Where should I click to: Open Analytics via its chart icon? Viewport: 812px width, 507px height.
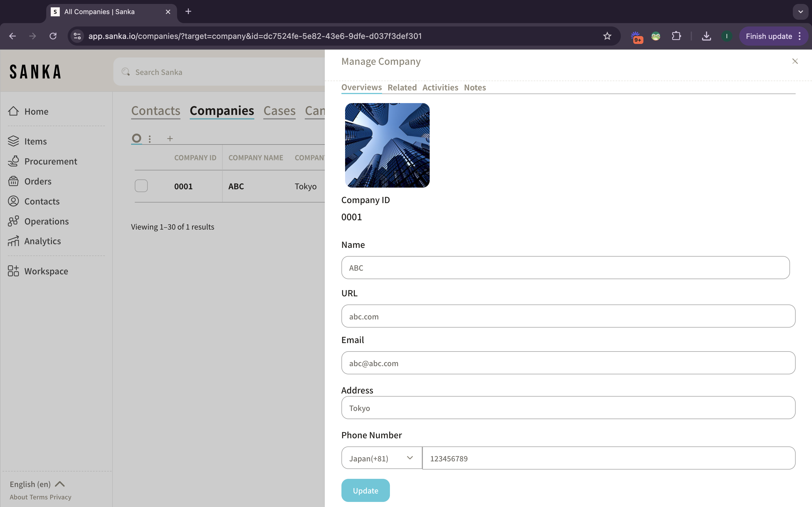point(14,241)
